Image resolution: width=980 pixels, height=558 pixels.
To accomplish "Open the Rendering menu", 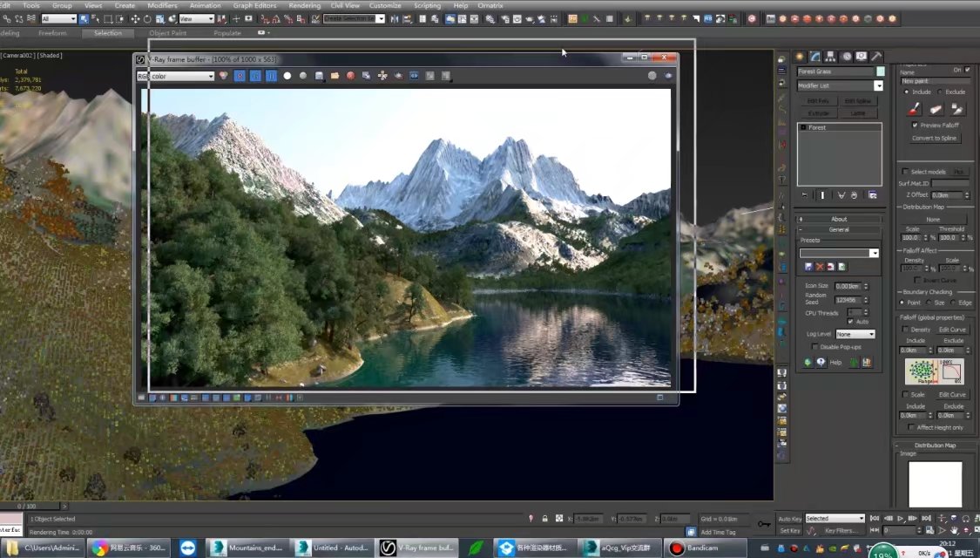I will pyautogui.click(x=304, y=5).
